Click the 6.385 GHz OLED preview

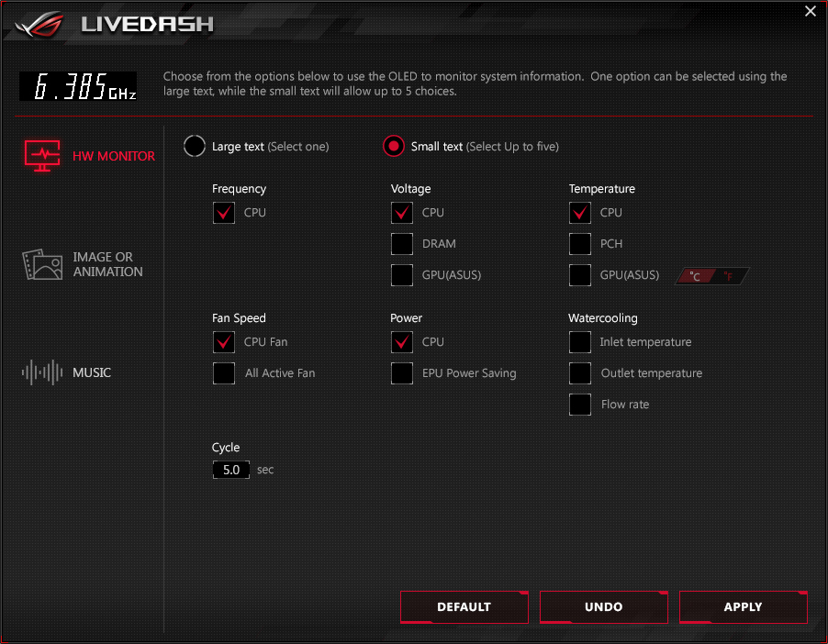(78, 86)
